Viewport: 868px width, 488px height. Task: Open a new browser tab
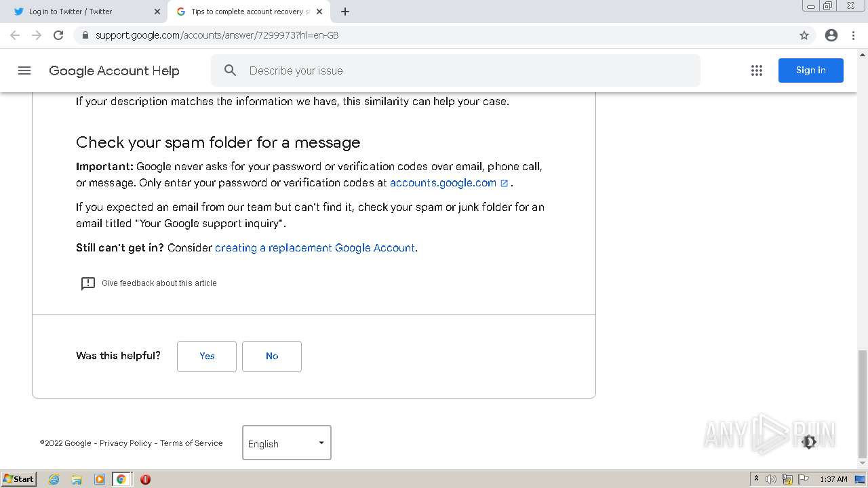pos(345,12)
